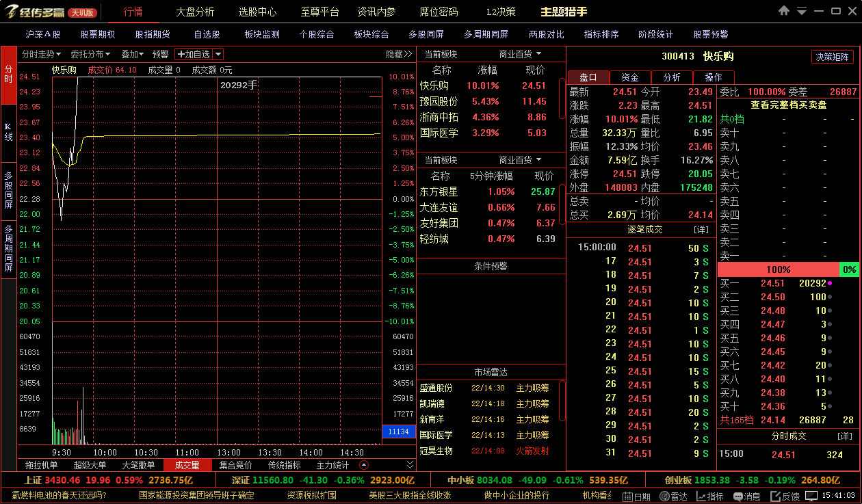Click the monitor screen icon in status bar
This screenshot has height=504, width=862.
coord(811,496)
